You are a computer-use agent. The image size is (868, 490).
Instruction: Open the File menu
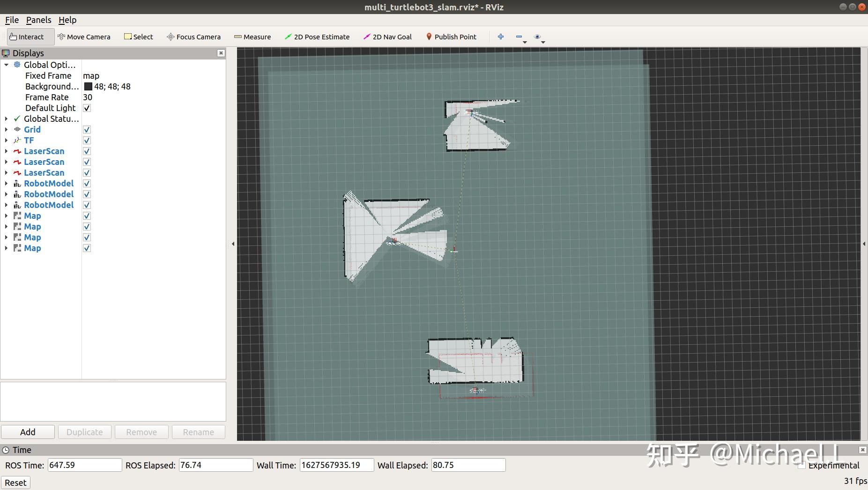click(12, 20)
